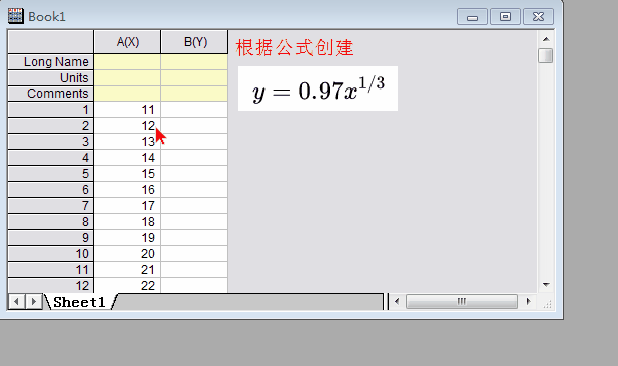
Task: Click cell containing value 12
Action: tap(127, 126)
